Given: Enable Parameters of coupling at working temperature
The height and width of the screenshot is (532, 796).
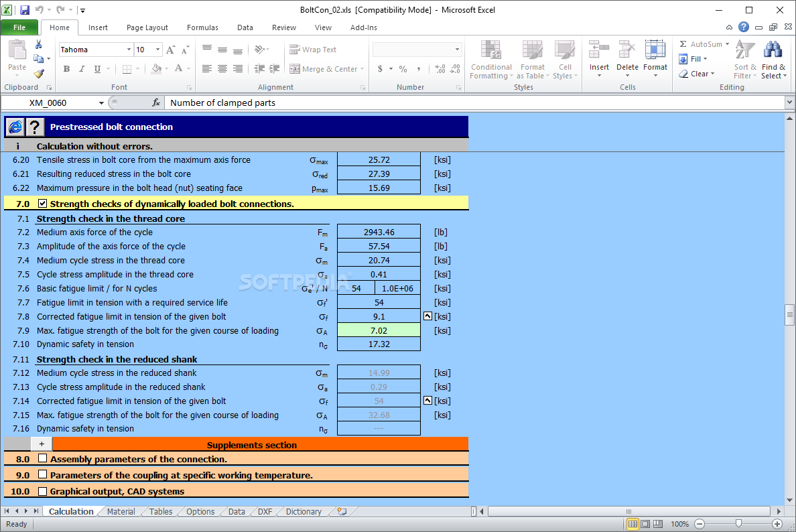Looking at the screenshot, I should click(x=43, y=474).
